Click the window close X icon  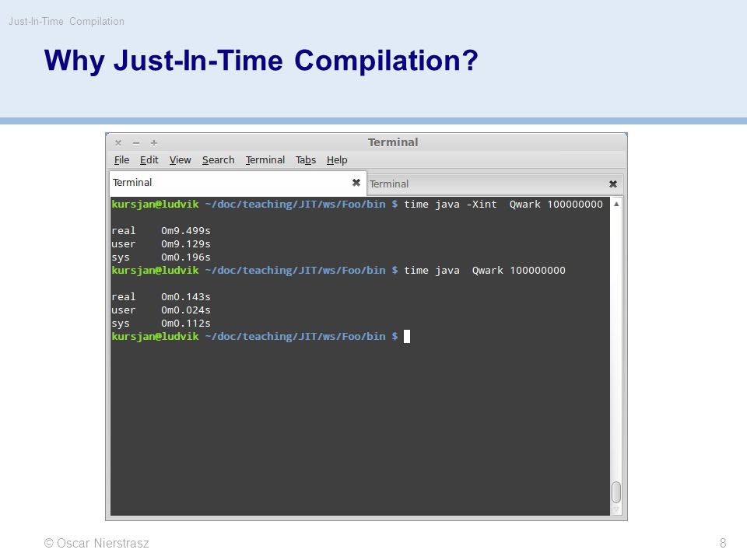click(x=118, y=143)
